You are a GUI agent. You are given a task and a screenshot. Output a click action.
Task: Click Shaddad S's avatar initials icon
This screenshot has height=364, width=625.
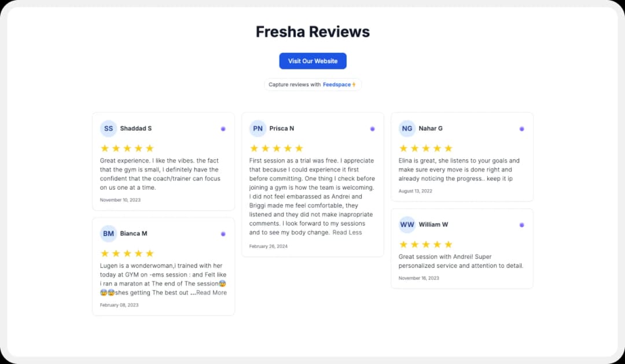tap(108, 128)
